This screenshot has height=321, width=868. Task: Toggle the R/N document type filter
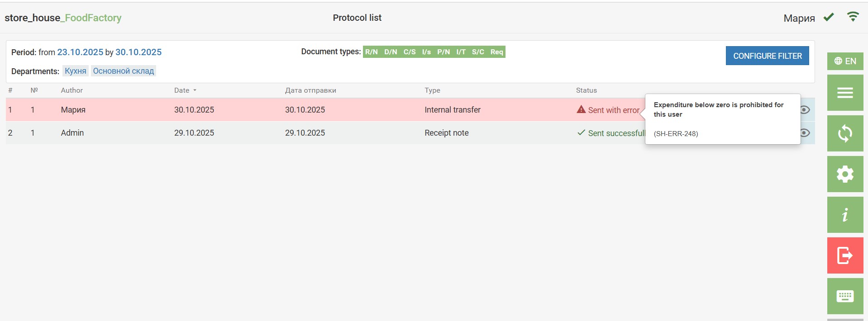point(371,52)
